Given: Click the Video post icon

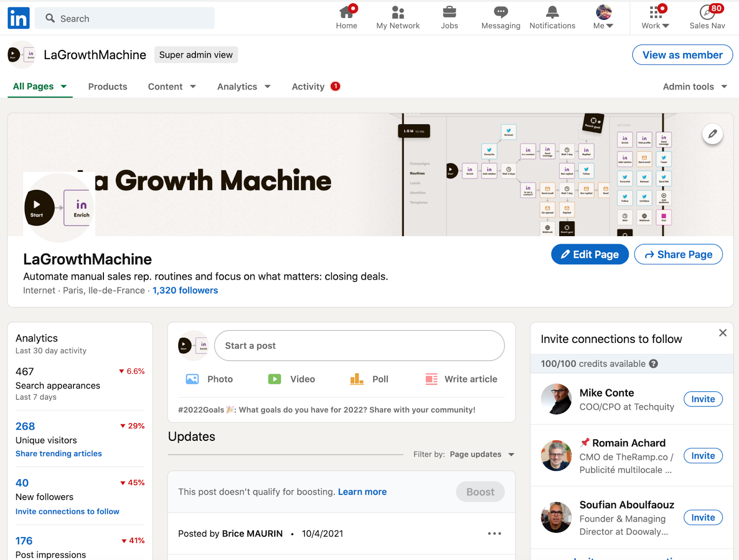Looking at the screenshot, I should [274, 379].
